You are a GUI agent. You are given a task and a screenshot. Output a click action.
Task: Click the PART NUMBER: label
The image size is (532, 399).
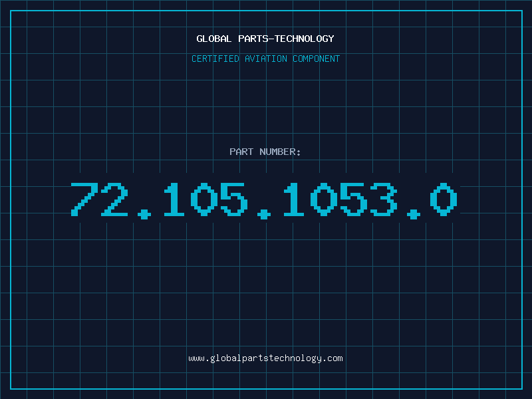(x=265, y=152)
